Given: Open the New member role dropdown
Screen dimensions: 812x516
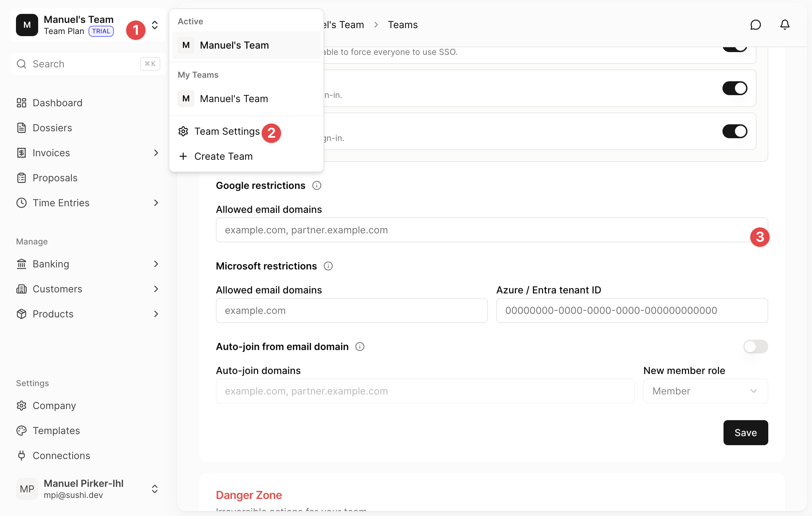Looking at the screenshot, I should (x=705, y=391).
